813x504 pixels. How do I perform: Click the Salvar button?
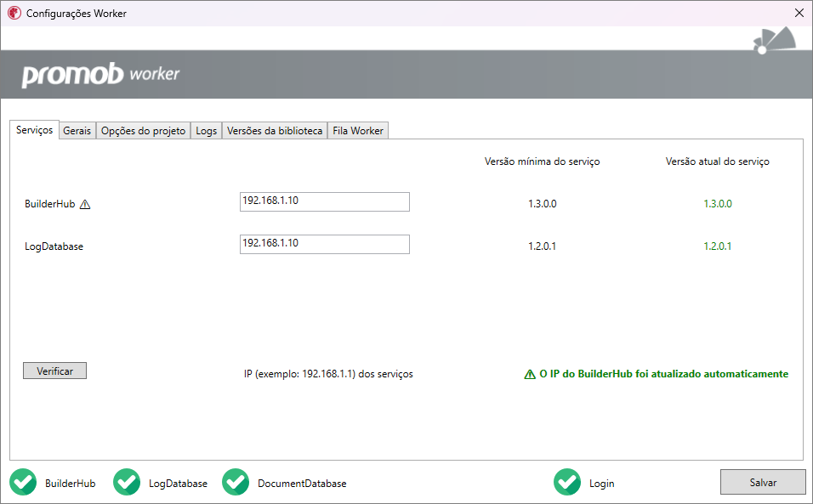(x=763, y=482)
